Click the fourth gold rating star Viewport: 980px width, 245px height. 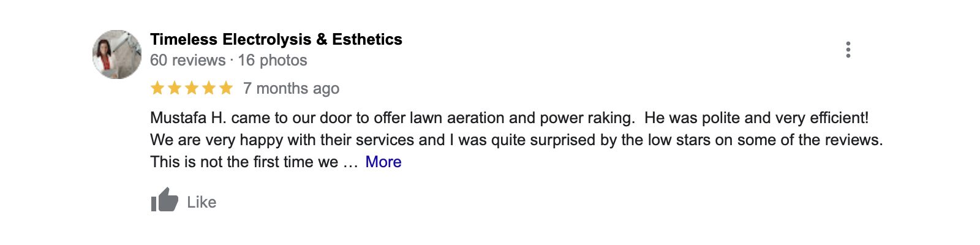coord(209,88)
